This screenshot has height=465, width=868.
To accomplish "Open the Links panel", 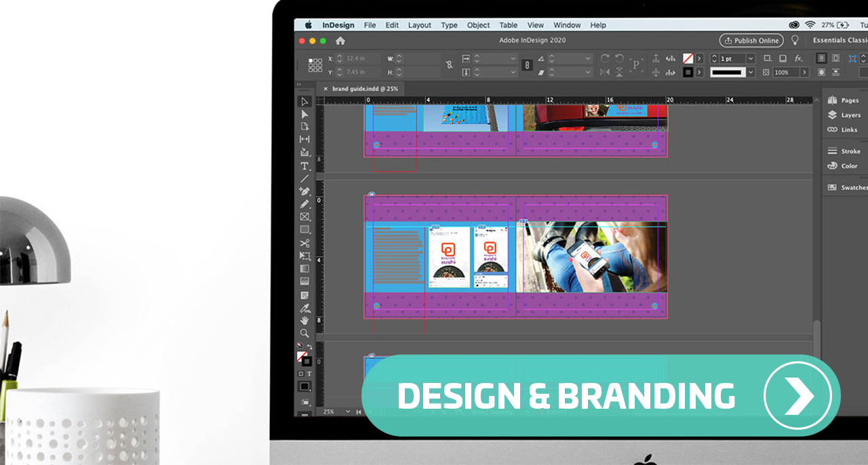I will point(848,129).
